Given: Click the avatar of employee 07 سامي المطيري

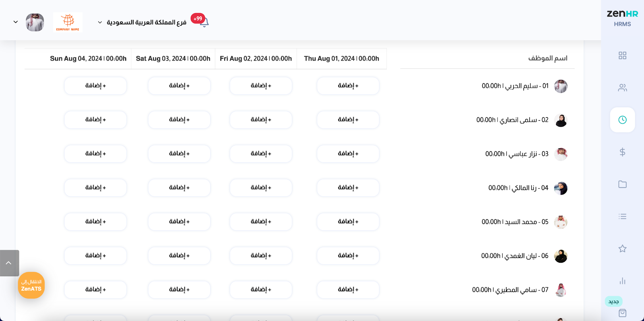Looking at the screenshot, I should click(x=561, y=290).
